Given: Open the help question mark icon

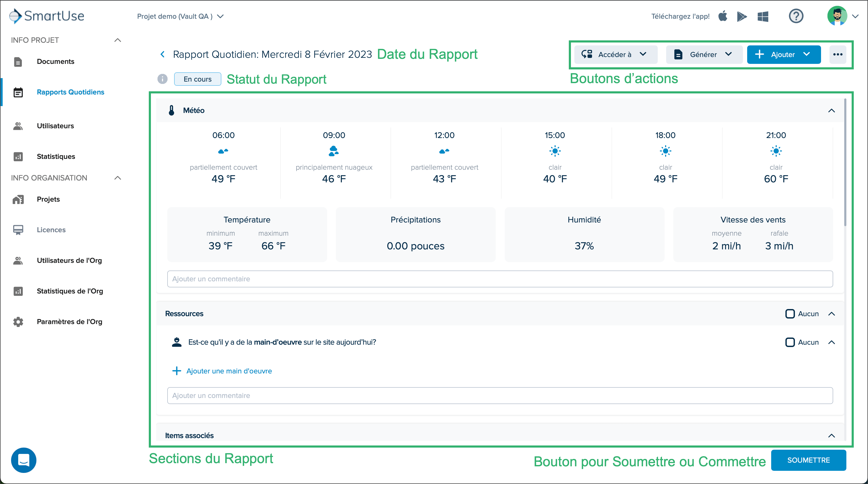Looking at the screenshot, I should (x=796, y=16).
